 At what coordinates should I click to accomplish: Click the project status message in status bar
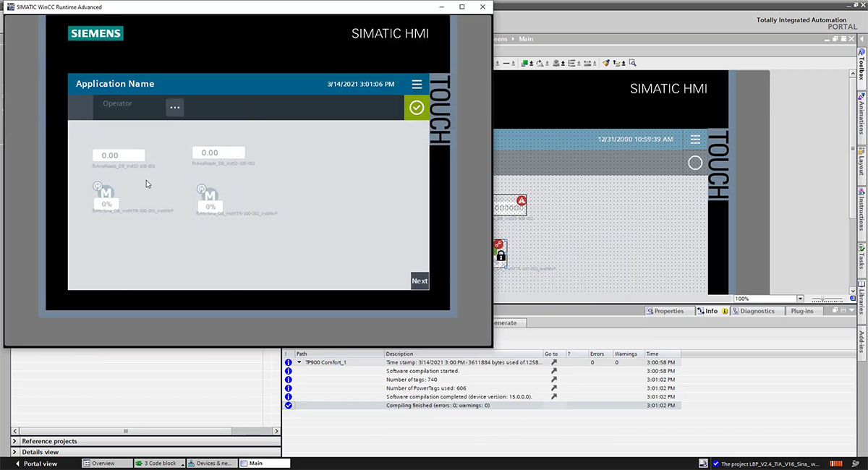coord(765,463)
